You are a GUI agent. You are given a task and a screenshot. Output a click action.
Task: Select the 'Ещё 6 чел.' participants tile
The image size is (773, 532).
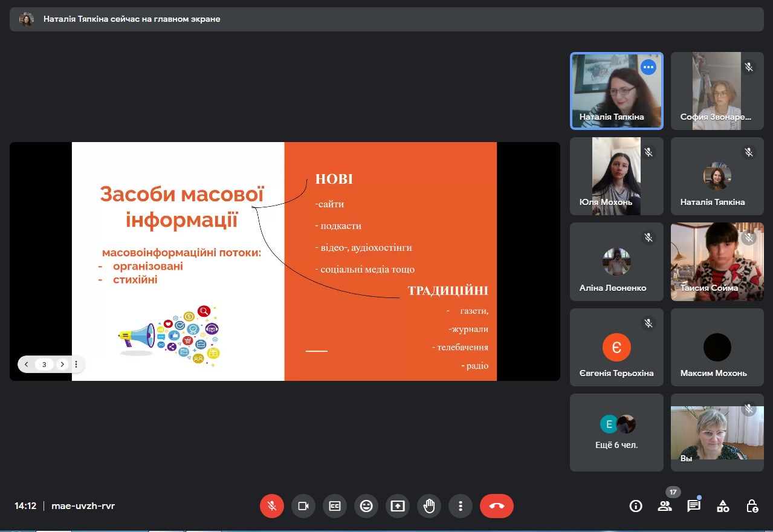click(x=616, y=433)
